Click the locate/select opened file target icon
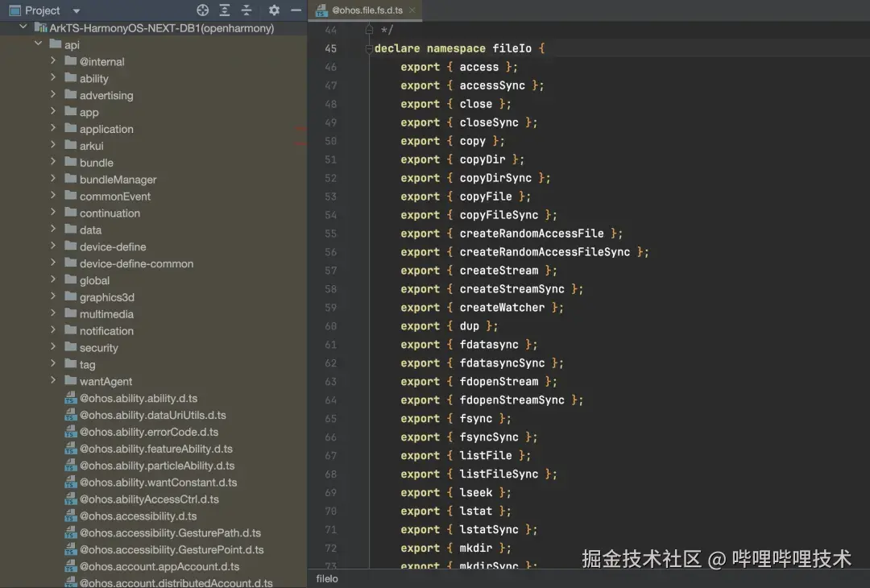 [202, 10]
